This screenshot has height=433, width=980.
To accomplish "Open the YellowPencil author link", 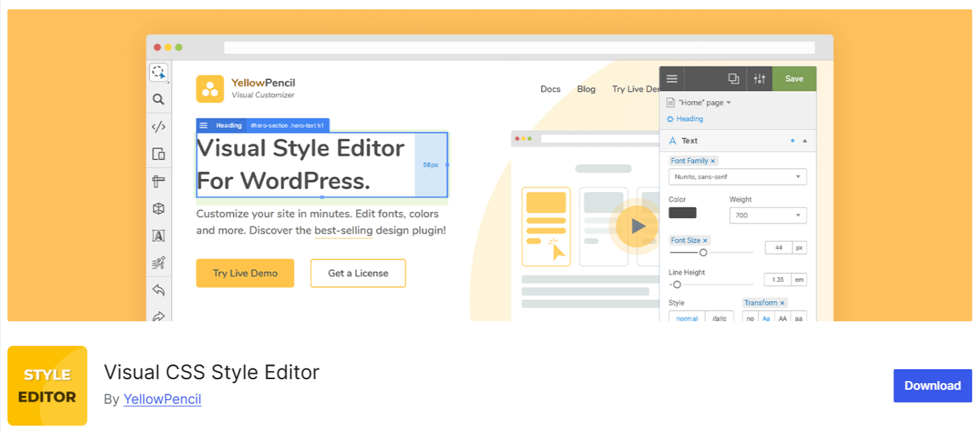I will 162,399.
